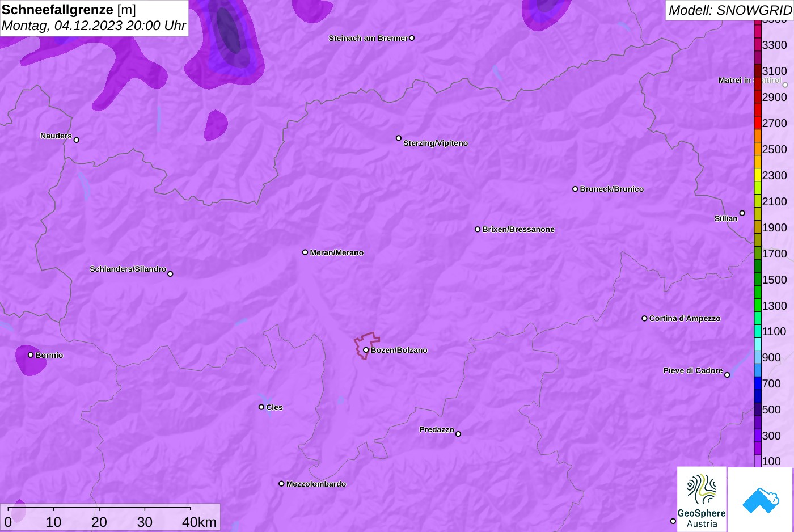Click the '20' scale bar label
Image resolution: width=794 pixels, height=532 pixels.
pyautogui.click(x=99, y=522)
